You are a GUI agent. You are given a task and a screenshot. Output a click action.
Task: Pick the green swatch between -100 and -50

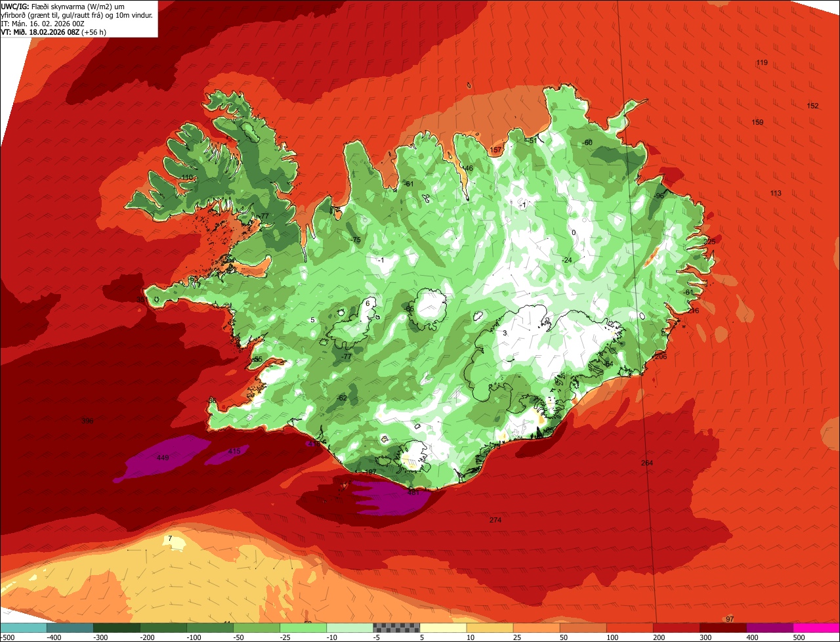point(209,628)
